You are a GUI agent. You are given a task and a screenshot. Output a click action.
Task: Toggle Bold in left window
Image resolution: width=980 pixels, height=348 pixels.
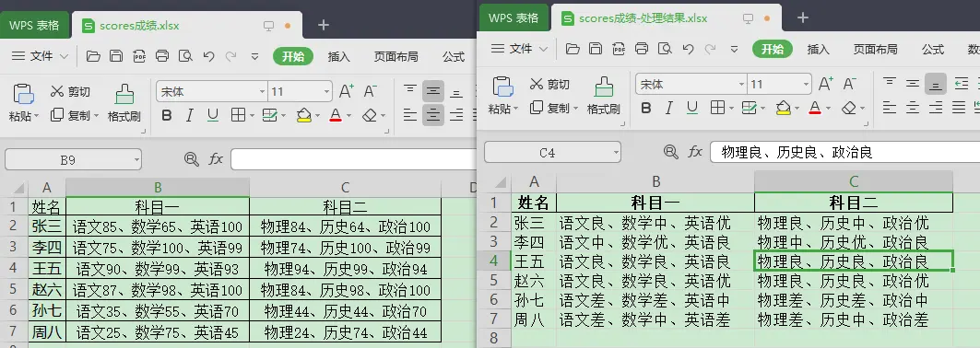166,115
